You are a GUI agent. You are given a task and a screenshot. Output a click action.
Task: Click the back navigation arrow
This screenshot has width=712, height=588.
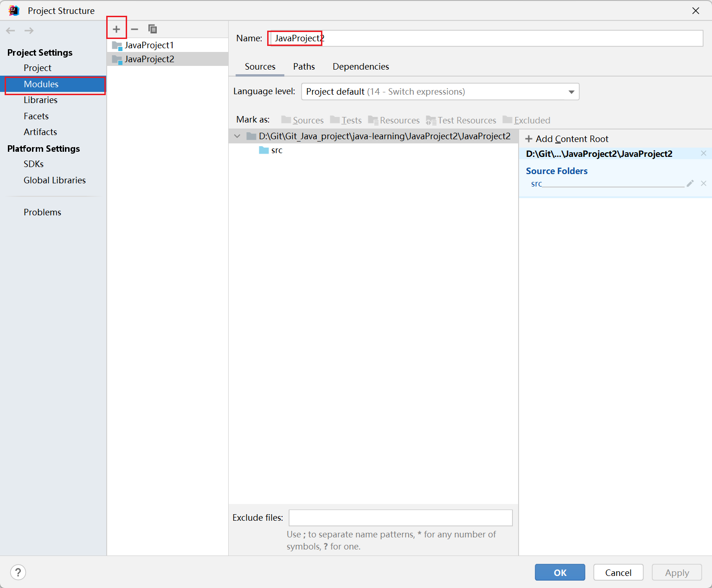[11, 31]
